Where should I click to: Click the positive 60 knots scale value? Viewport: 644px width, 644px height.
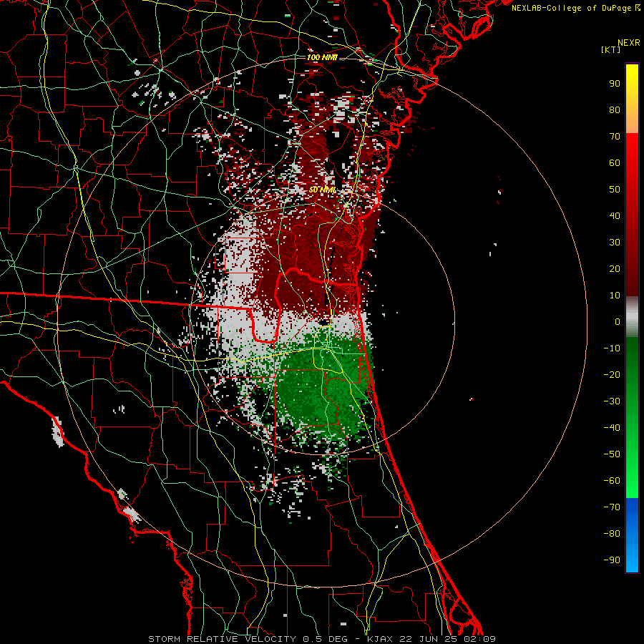coord(615,162)
